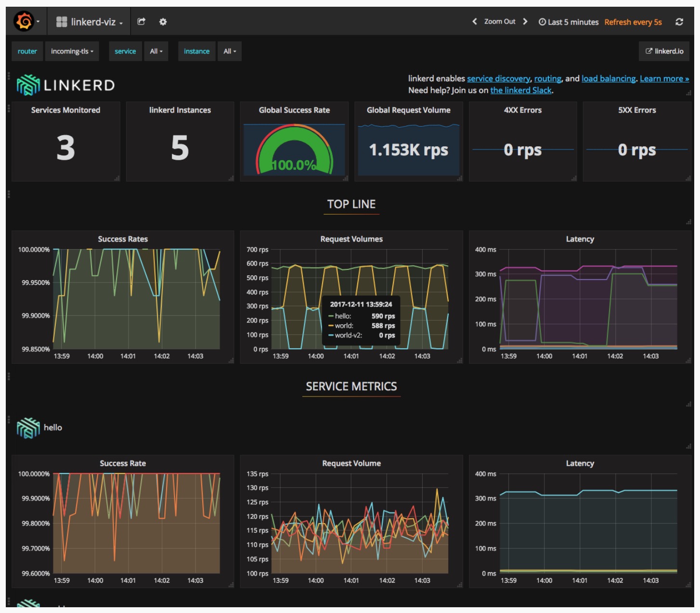
Task: Click the Global Success Rate panel title
Action: click(x=294, y=110)
